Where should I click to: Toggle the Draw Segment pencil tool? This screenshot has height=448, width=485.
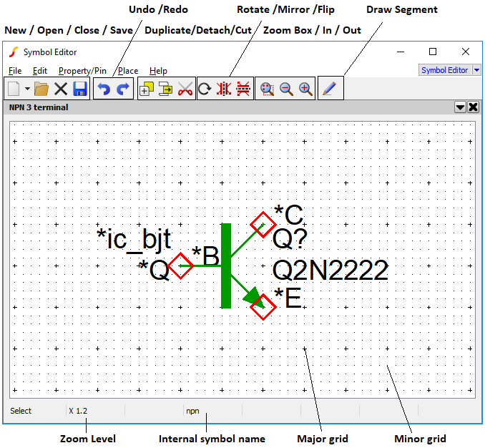tap(330, 89)
